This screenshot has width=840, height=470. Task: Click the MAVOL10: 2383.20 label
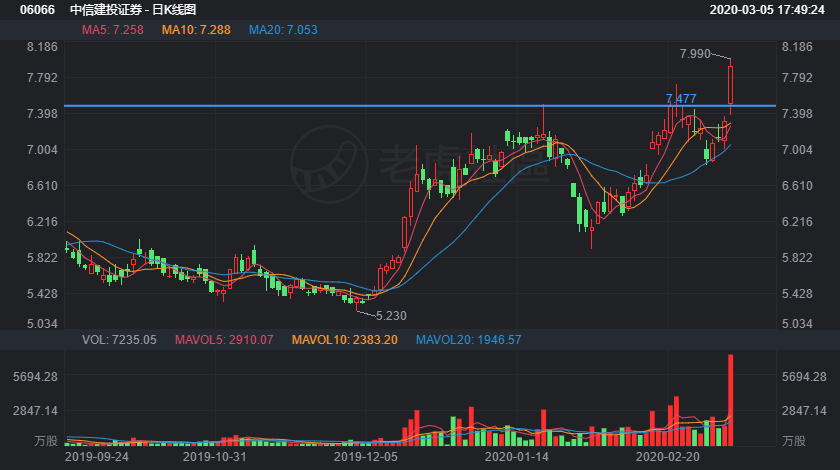[x=344, y=340]
